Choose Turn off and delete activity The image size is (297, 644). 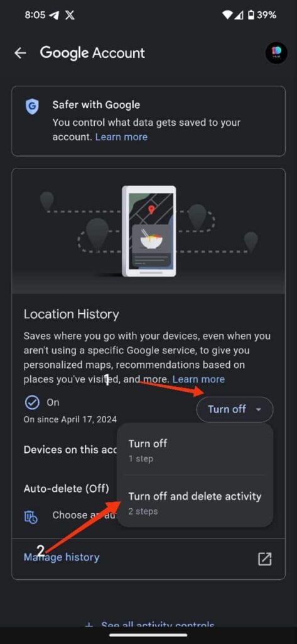(x=195, y=502)
